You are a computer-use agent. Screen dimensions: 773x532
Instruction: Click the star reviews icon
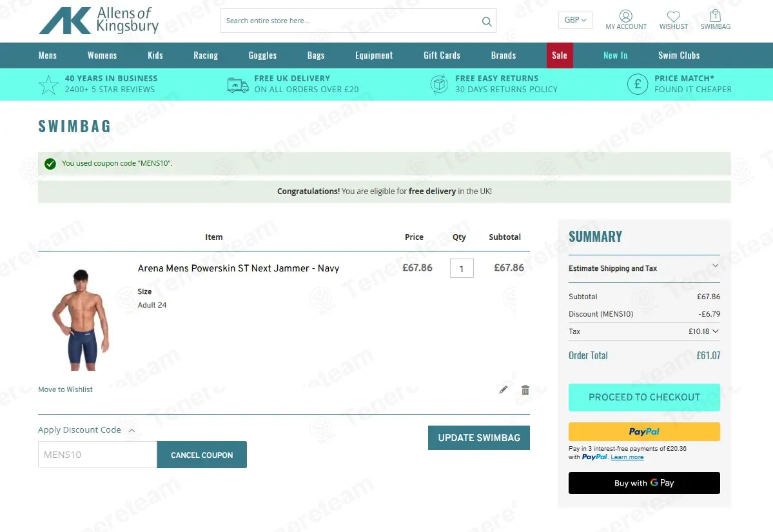(x=48, y=84)
